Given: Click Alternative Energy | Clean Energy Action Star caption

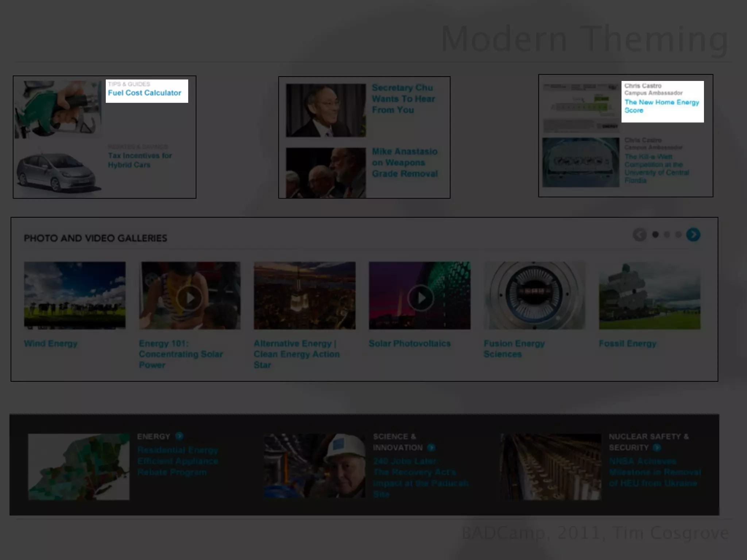Looking at the screenshot, I should [x=297, y=354].
